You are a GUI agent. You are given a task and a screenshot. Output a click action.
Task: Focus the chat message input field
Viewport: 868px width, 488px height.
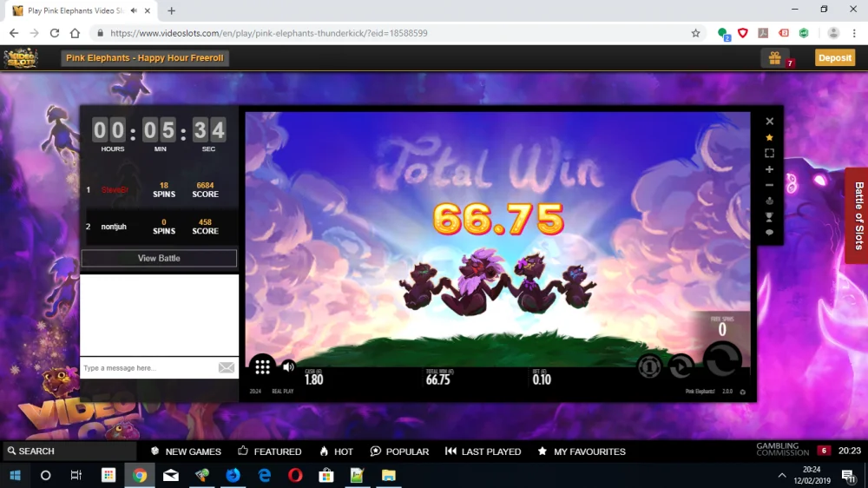coord(148,368)
